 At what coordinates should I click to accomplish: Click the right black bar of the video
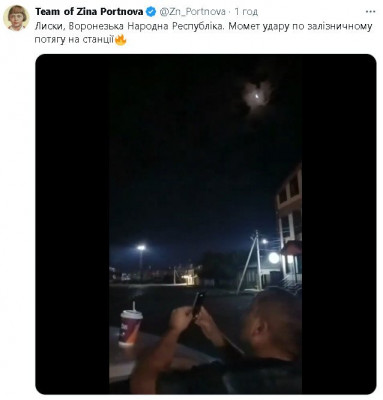[x=339, y=224]
